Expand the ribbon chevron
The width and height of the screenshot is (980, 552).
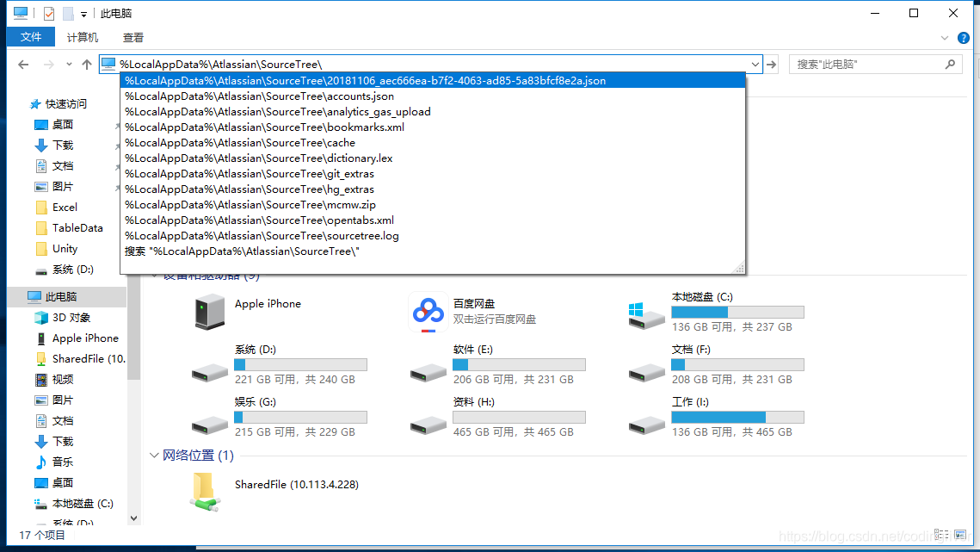point(945,38)
